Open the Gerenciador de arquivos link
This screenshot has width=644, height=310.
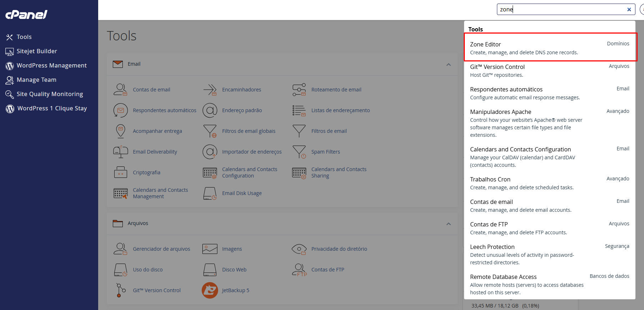(161, 249)
